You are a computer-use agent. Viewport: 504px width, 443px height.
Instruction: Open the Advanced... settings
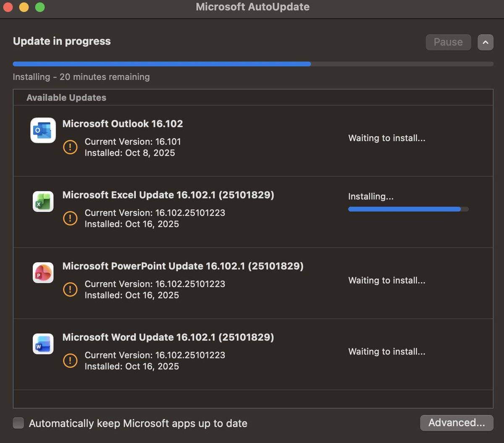(457, 423)
